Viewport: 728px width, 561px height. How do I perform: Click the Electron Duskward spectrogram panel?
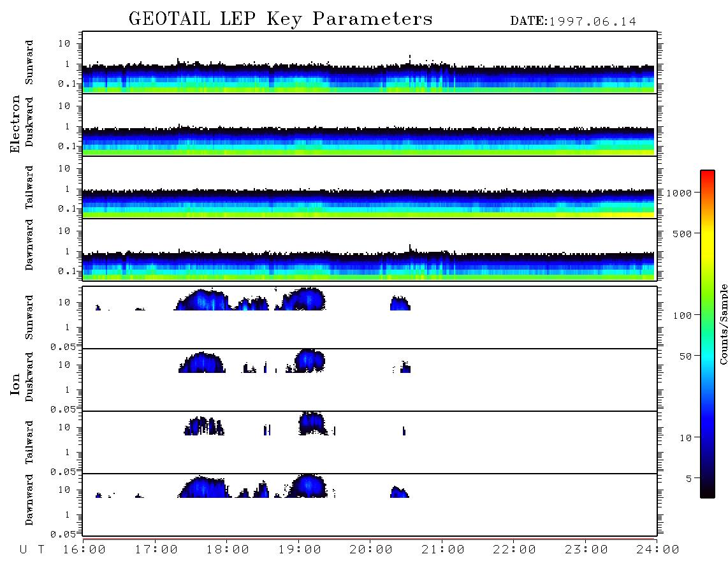(370, 125)
